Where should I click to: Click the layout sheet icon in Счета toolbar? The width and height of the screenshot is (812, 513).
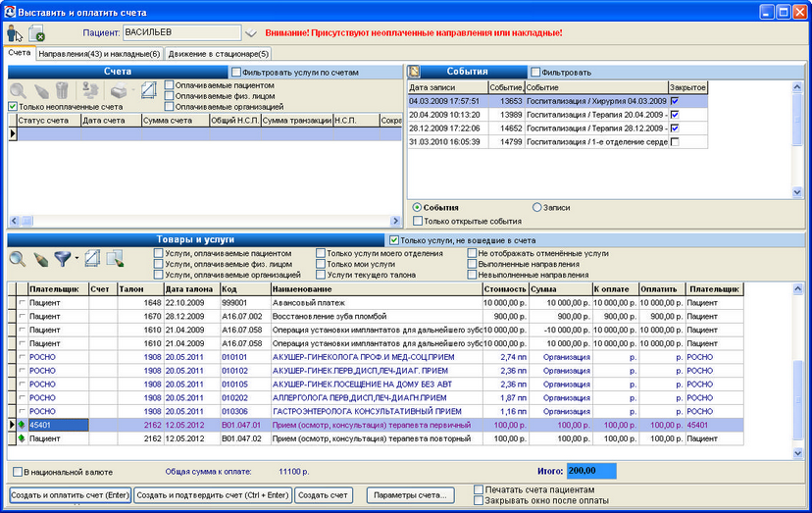pyautogui.click(x=149, y=90)
